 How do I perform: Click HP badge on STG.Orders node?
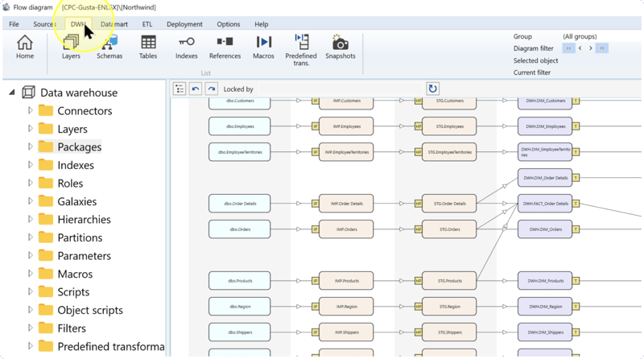[418, 229]
